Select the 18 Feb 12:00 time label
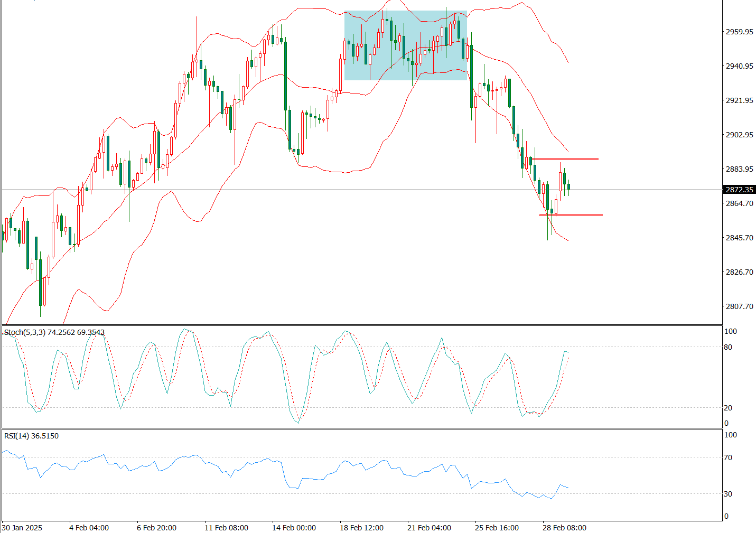756x533 pixels. pyautogui.click(x=361, y=527)
